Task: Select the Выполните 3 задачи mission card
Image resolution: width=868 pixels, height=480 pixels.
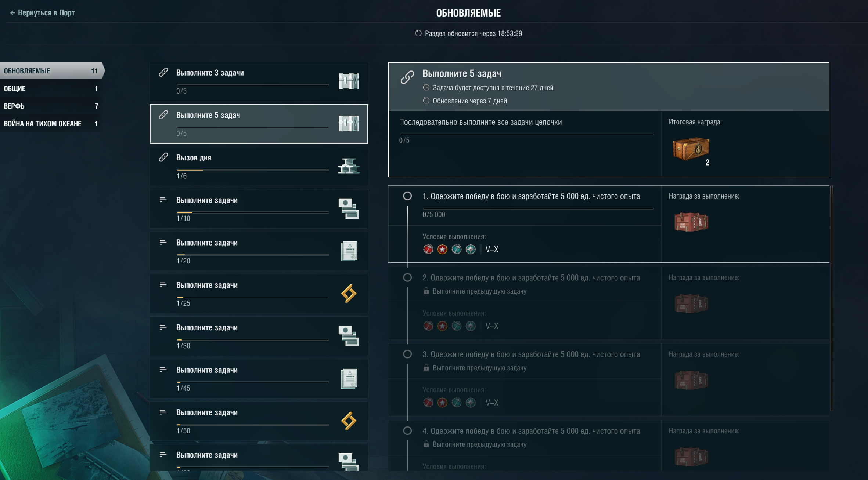Action: (259, 81)
